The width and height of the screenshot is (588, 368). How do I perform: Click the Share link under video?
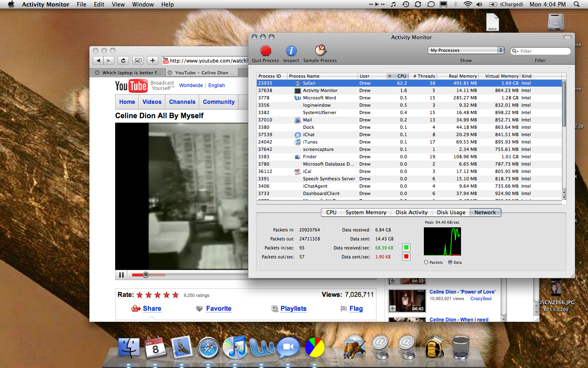[x=152, y=308]
